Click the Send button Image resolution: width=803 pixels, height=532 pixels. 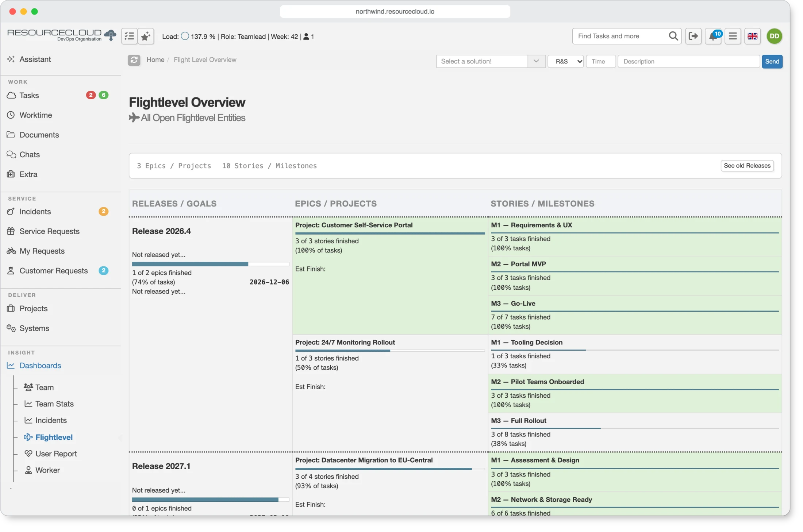(772, 61)
